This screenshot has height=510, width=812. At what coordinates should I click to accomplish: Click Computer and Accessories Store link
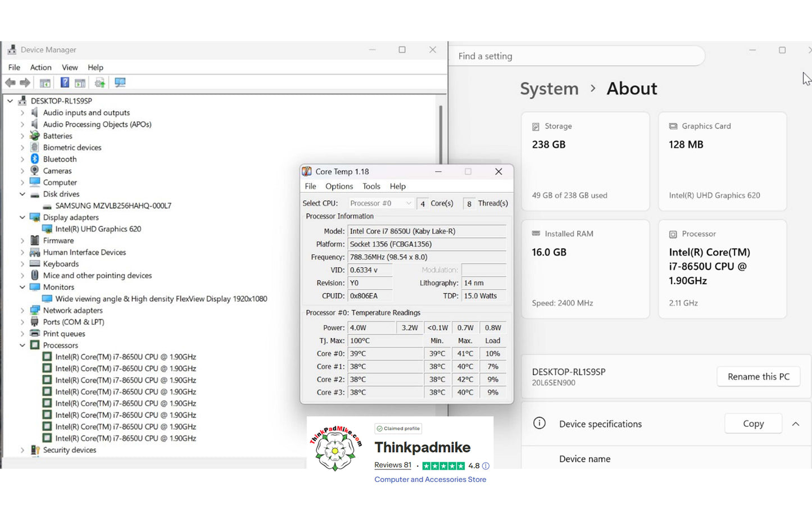(430, 480)
